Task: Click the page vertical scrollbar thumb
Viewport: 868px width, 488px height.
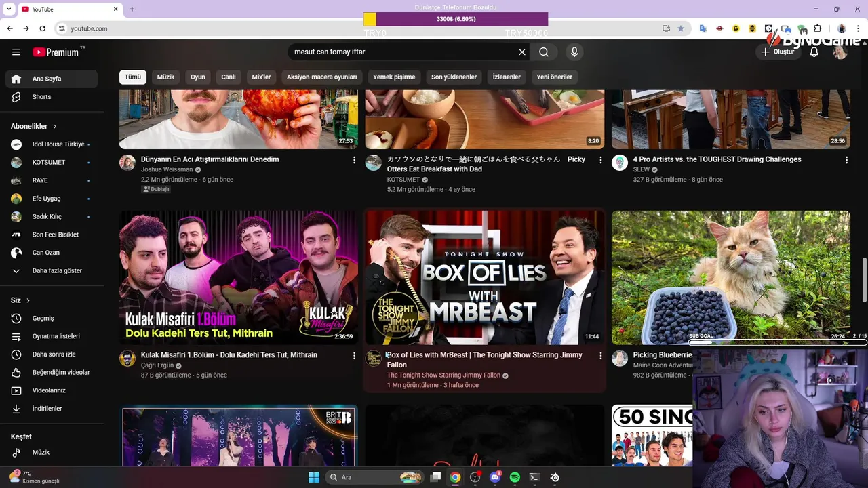Action: coord(864,280)
